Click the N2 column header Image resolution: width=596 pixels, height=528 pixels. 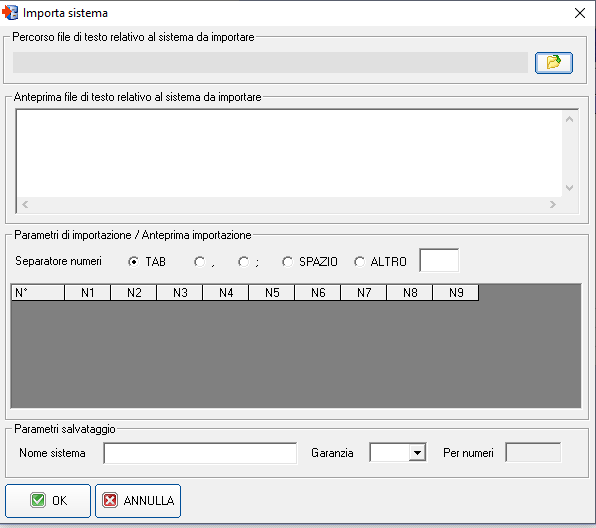[x=134, y=293]
